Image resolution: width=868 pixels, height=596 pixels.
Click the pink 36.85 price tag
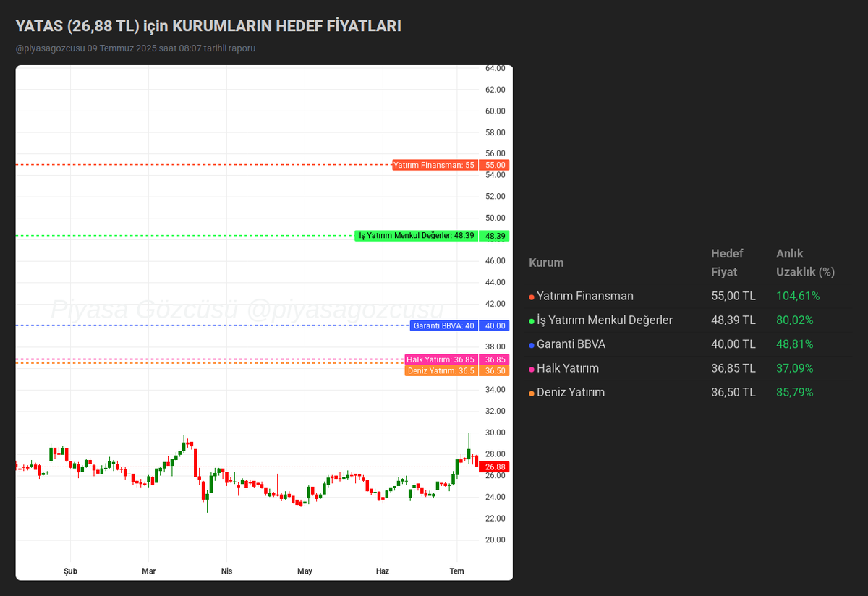click(495, 359)
